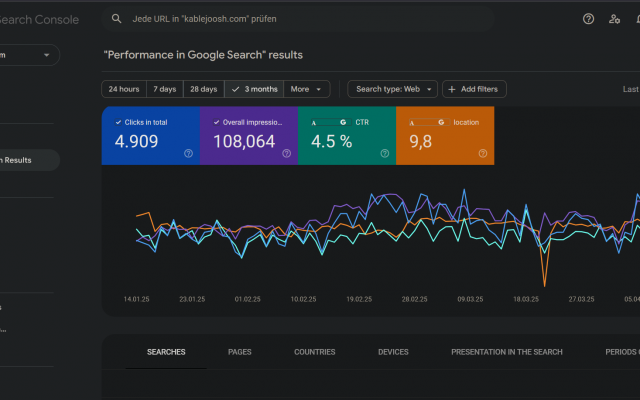Click 4.909 clicks value

coord(136,141)
